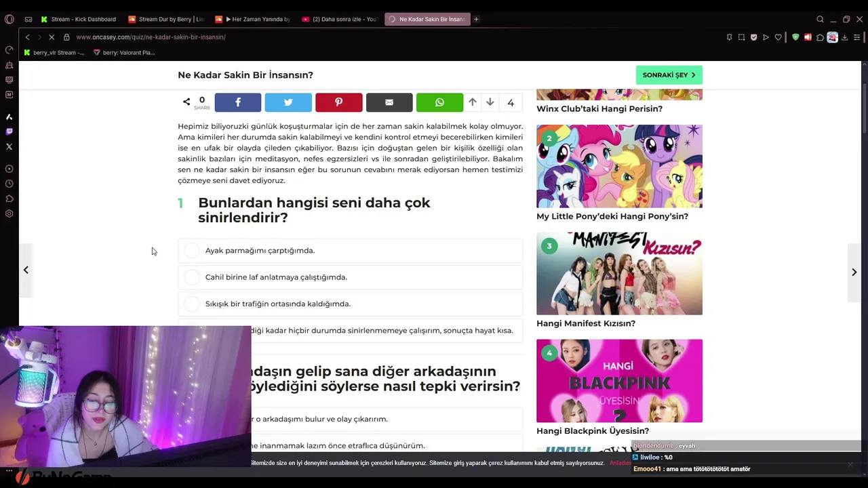
Task: Open GX Corner controller icon in tab bar
Action: (x=28, y=19)
